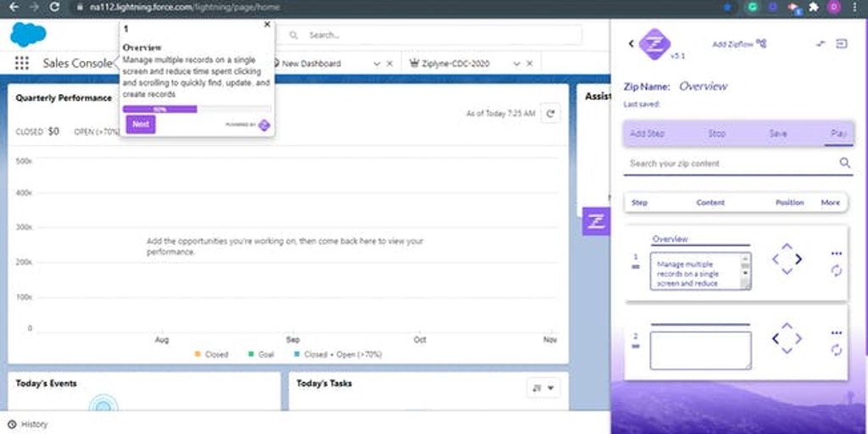Click Next in the Overview tooltip
The height and width of the screenshot is (434, 868).
(x=141, y=125)
